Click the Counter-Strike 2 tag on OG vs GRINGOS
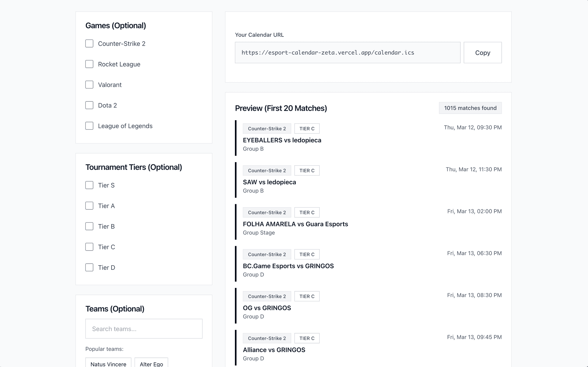The image size is (588, 367). [267, 296]
